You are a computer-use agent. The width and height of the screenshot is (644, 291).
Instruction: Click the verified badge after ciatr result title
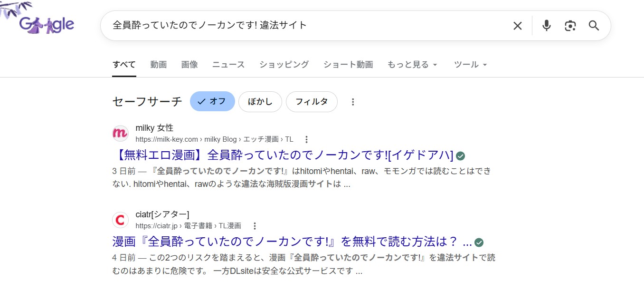479,242
